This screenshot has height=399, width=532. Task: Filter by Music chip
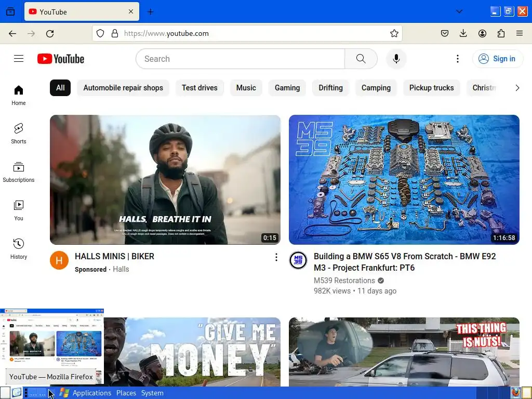[x=246, y=88]
